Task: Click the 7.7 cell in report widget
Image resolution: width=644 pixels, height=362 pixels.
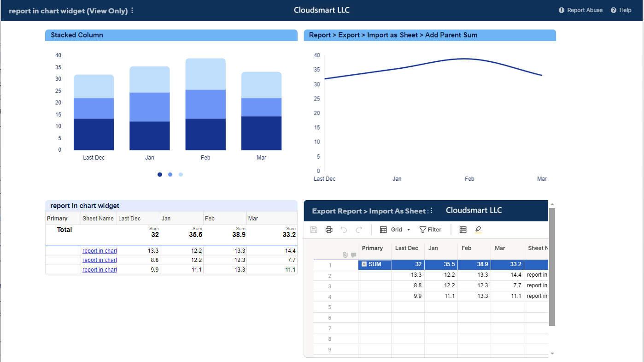Action: [272, 260]
